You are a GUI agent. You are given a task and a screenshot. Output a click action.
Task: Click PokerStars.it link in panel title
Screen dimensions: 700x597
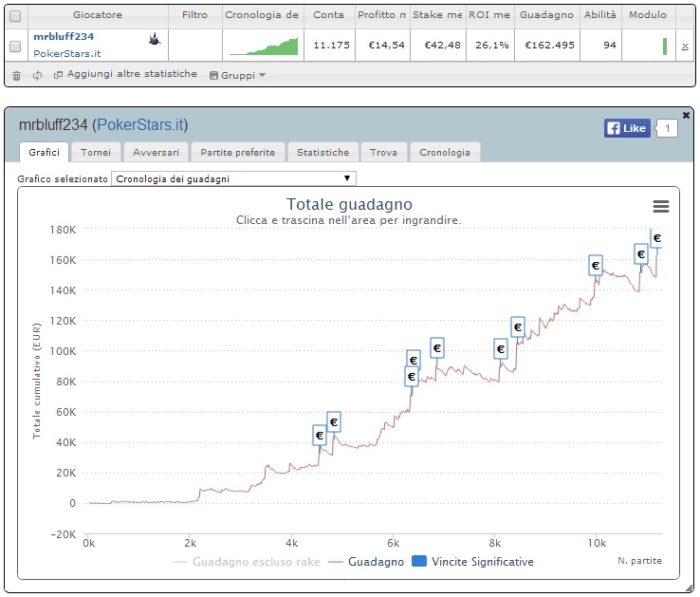click(140, 124)
